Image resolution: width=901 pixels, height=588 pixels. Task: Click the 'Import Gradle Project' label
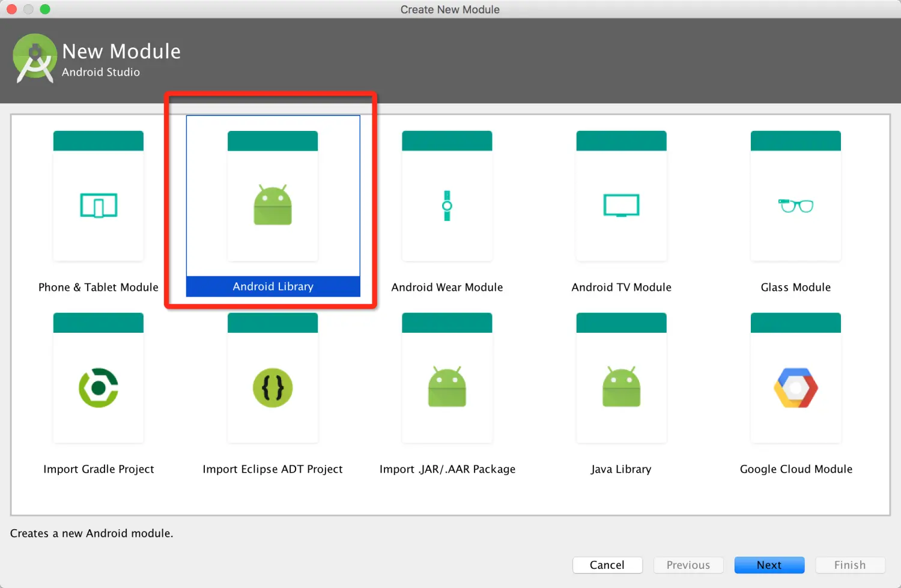point(99,469)
